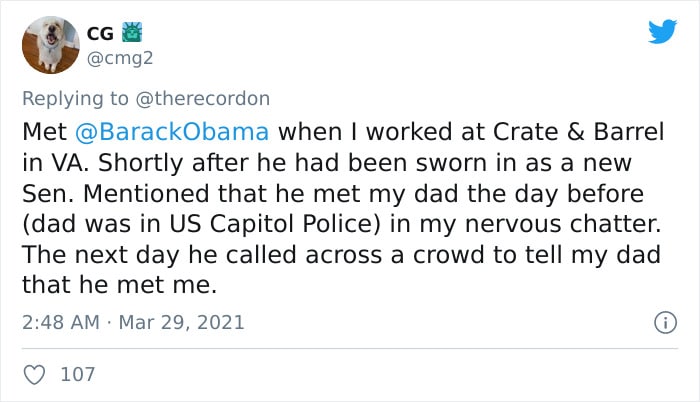Click the 'Crate & Barrel' text
The image size is (700, 402).
point(579,132)
